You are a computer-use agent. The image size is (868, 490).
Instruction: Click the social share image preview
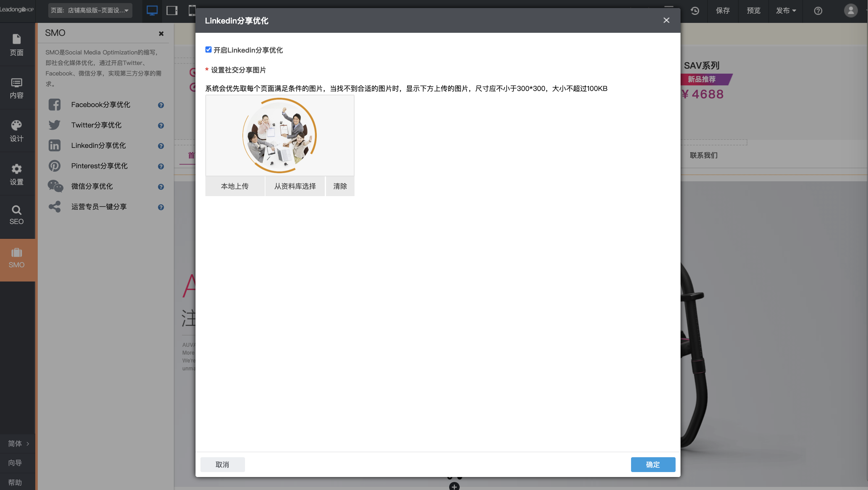[279, 135]
